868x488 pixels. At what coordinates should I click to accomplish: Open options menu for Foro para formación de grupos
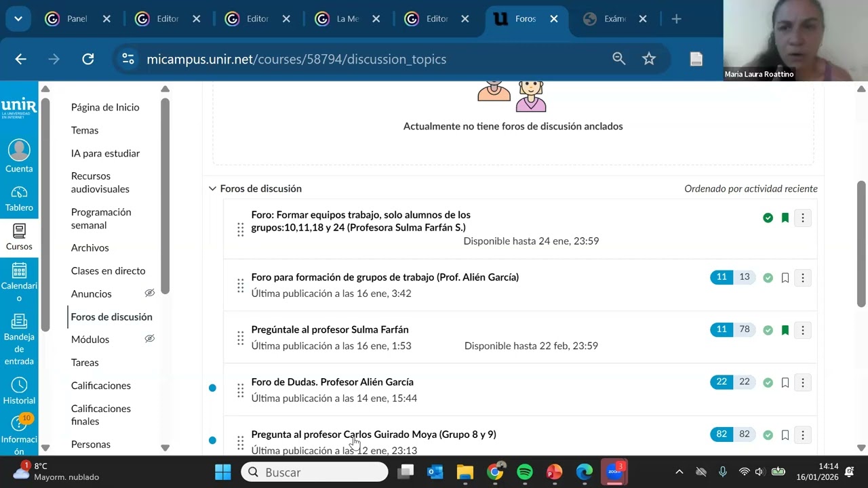pos(803,277)
